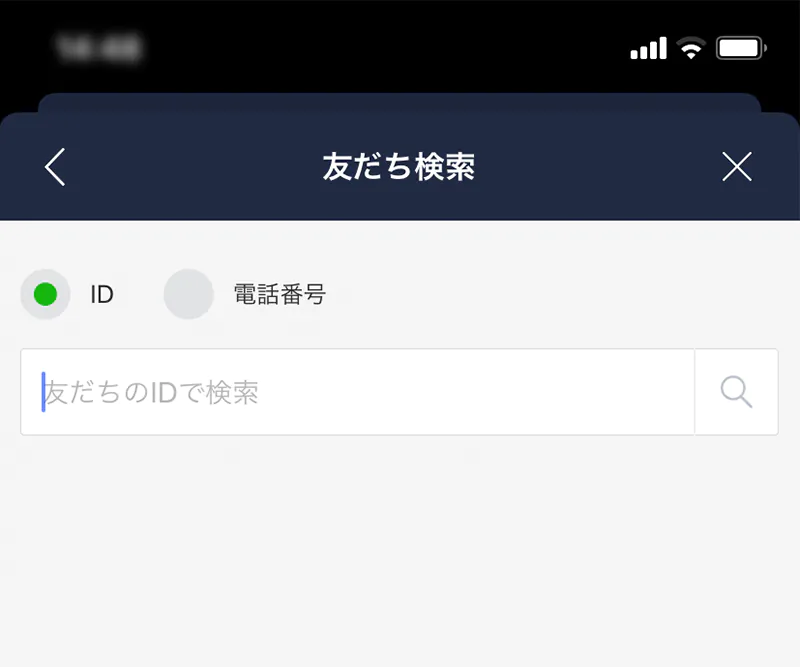Viewport: 800px width, 667px height.
Task: Select the ID radio button
Action: 45,294
